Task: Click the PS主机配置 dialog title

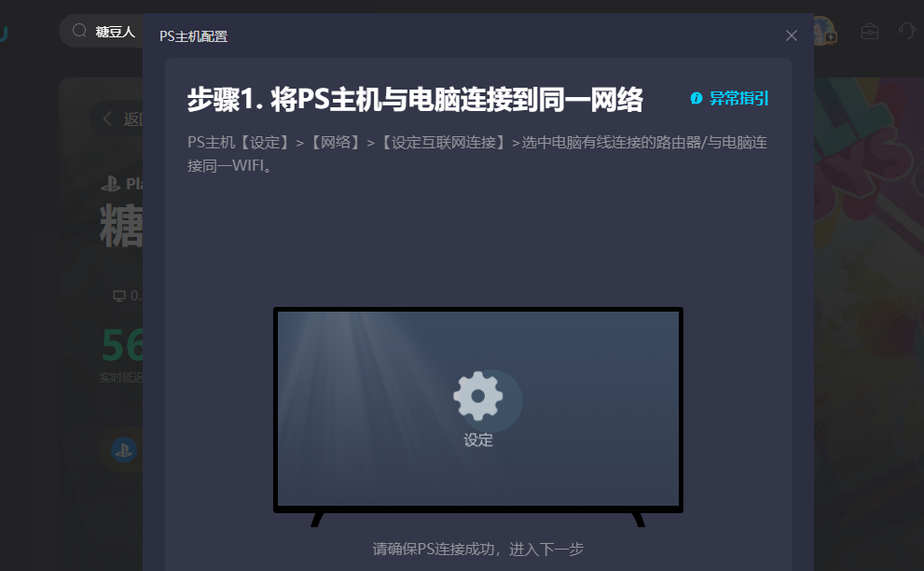Action: pyautogui.click(x=193, y=36)
